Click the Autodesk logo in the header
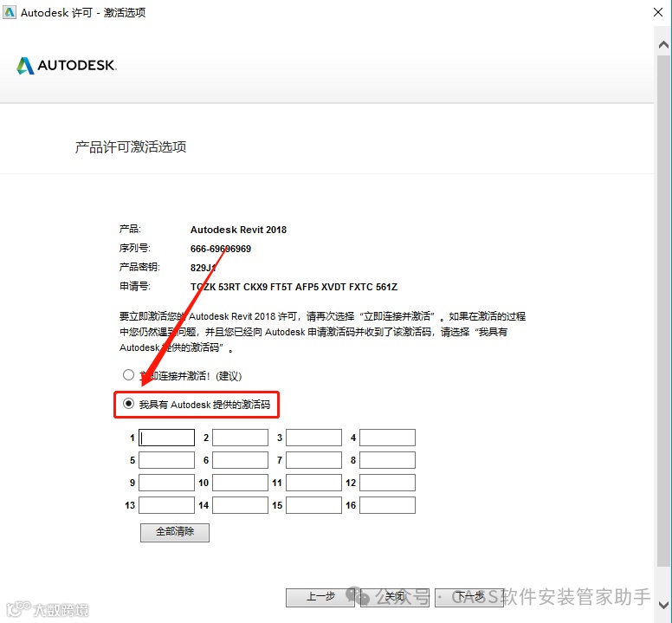This screenshot has width=672, height=623. click(x=67, y=66)
